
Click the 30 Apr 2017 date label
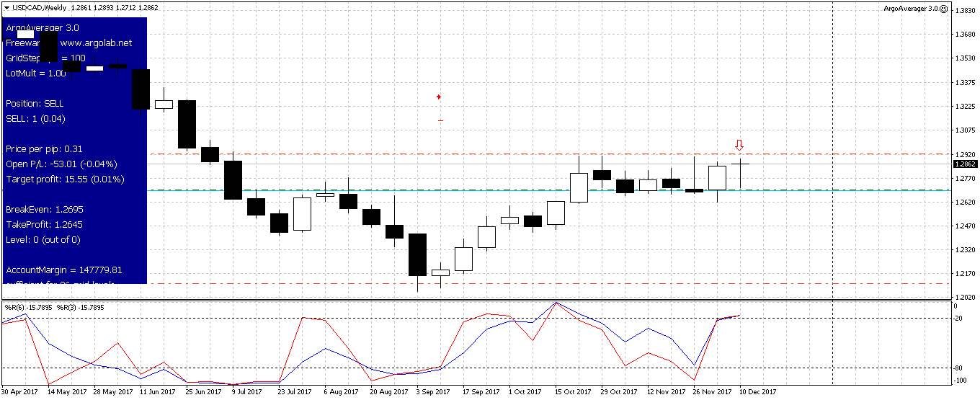pyautogui.click(x=19, y=392)
